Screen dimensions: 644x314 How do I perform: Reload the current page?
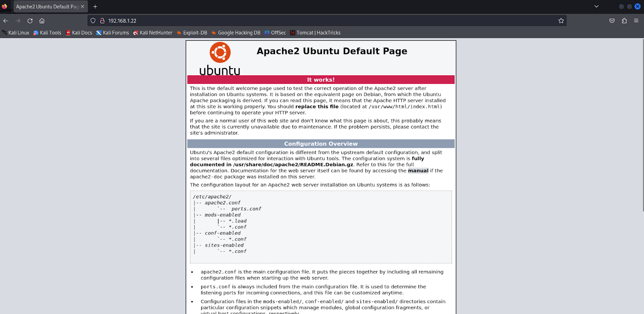tap(30, 21)
